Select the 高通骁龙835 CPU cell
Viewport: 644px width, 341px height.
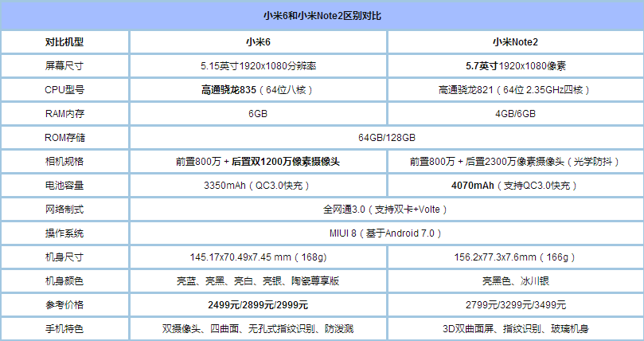259,89
